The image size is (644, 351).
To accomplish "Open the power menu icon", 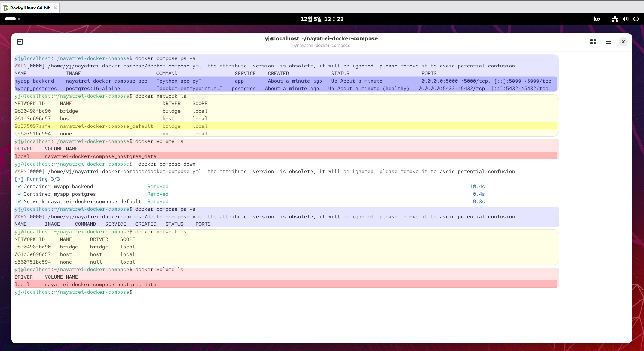I will 636,19.
